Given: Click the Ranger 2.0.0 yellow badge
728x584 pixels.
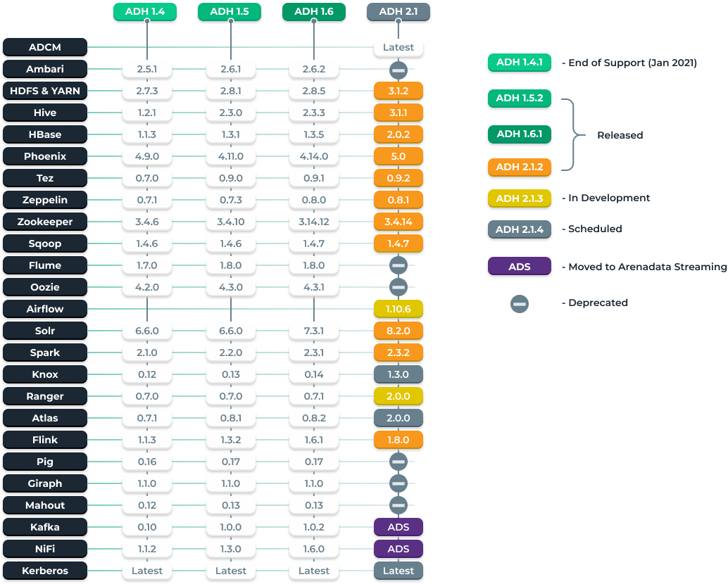Looking at the screenshot, I should 398,396.
